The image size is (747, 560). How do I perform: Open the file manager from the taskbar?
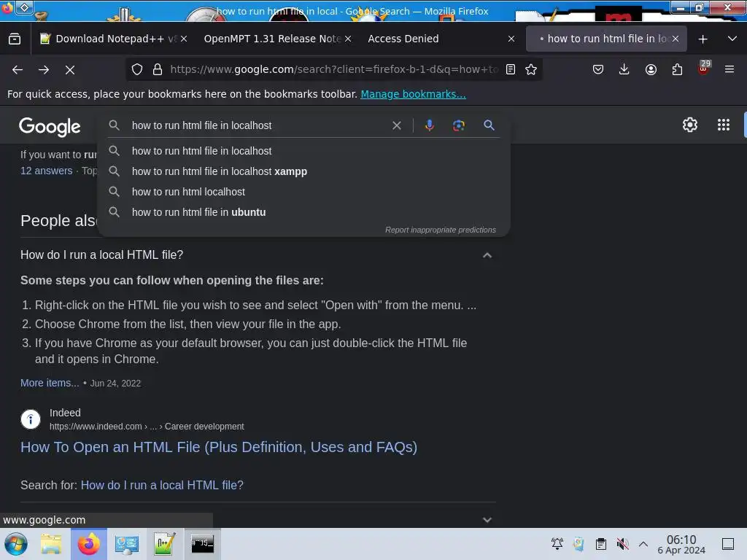(x=51, y=544)
